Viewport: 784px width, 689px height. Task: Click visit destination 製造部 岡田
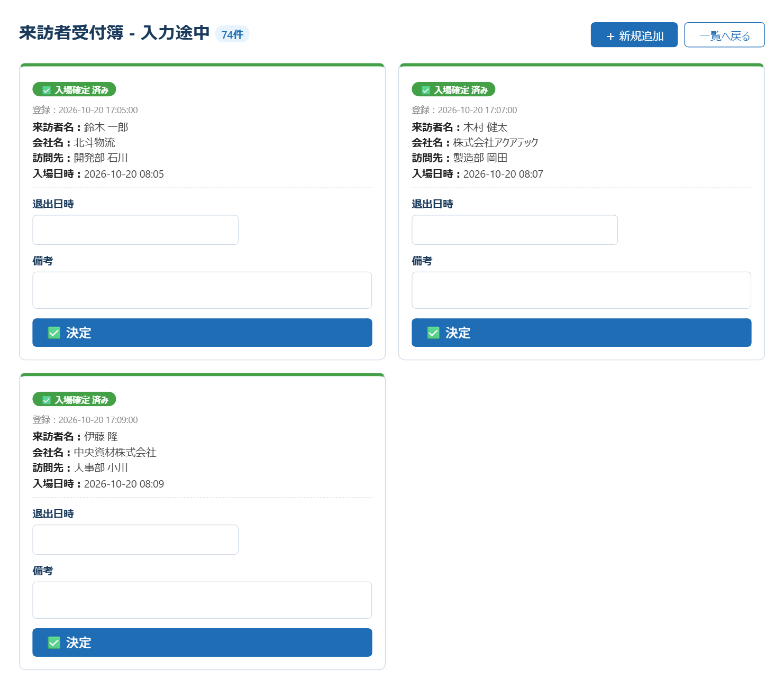[x=480, y=158]
